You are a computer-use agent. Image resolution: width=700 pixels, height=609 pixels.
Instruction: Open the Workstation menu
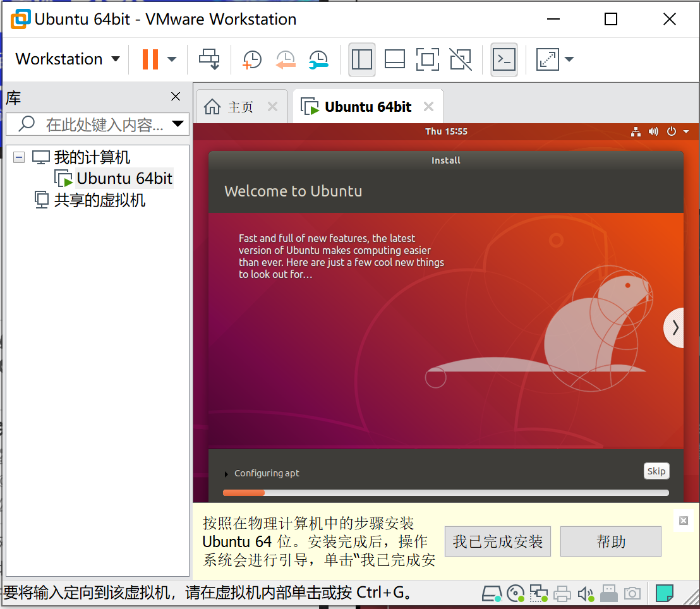pos(66,59)
